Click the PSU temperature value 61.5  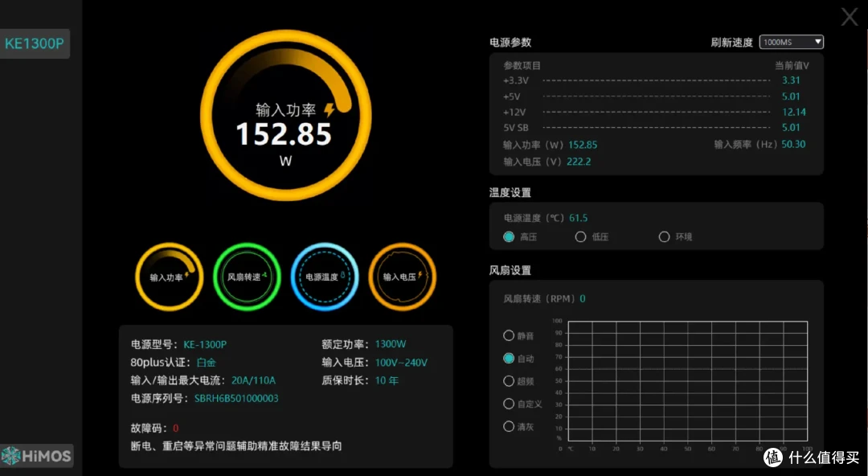[579, 218]
